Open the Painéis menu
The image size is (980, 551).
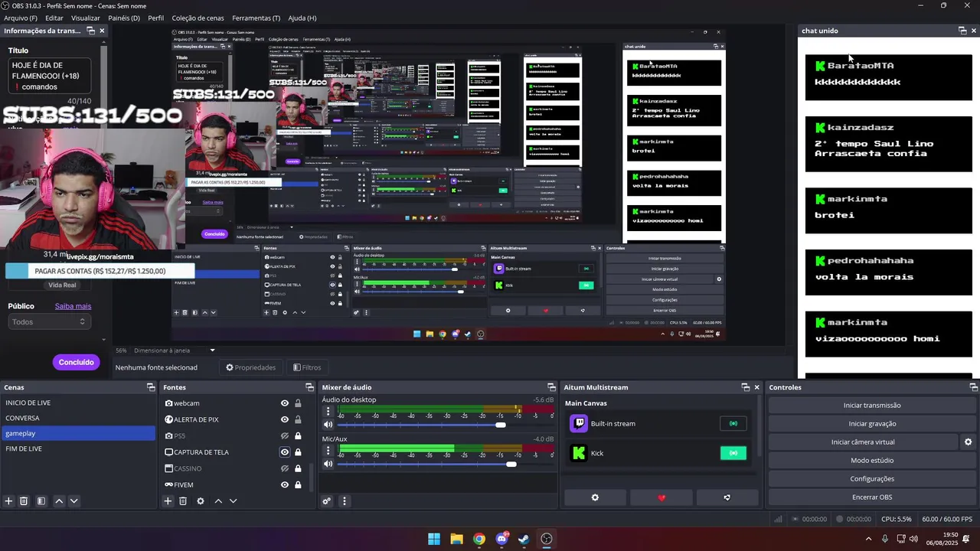point(124,18)
